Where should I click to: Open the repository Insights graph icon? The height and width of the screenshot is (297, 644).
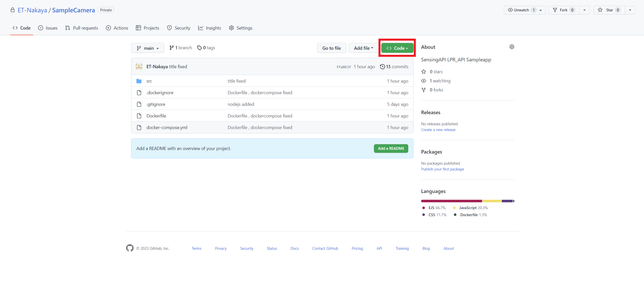tap(201, 28)
